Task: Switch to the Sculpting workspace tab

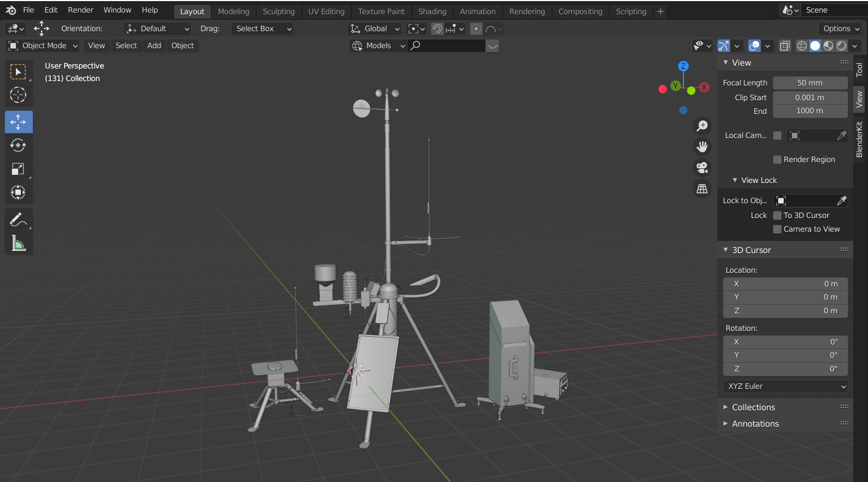Action: point(278,12)
